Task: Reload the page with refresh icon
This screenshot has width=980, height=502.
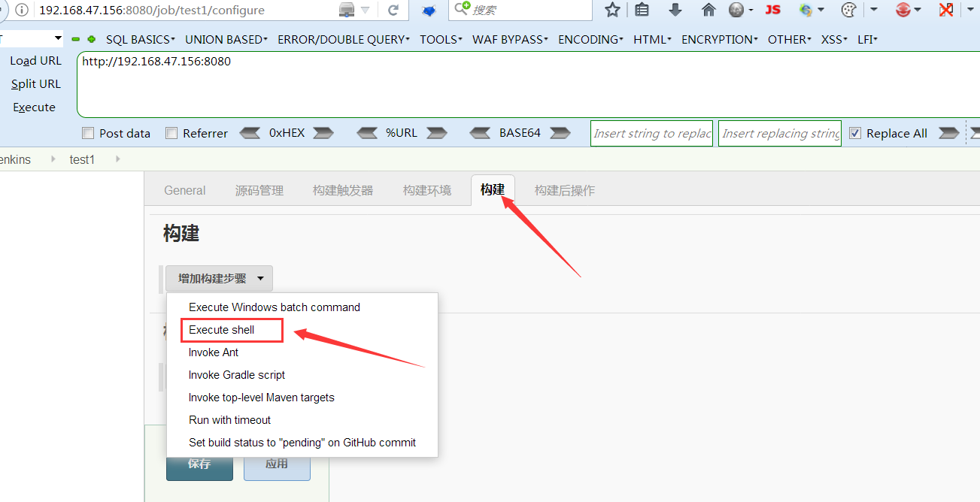Action: click(x=393, y=11)
